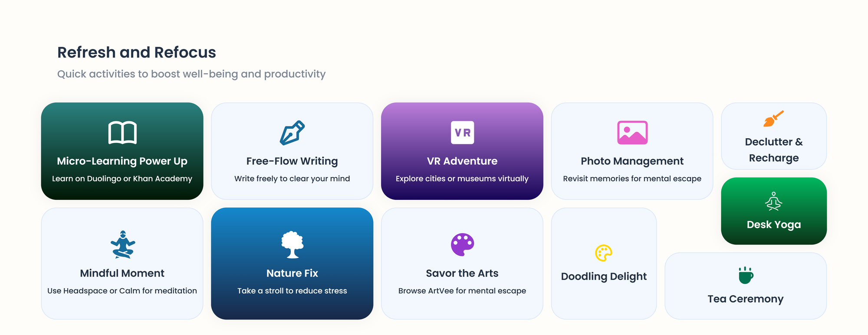This screenshot has height=335, width=868.
Task: Click the white tree icon
Action: [x=292, y=244]
